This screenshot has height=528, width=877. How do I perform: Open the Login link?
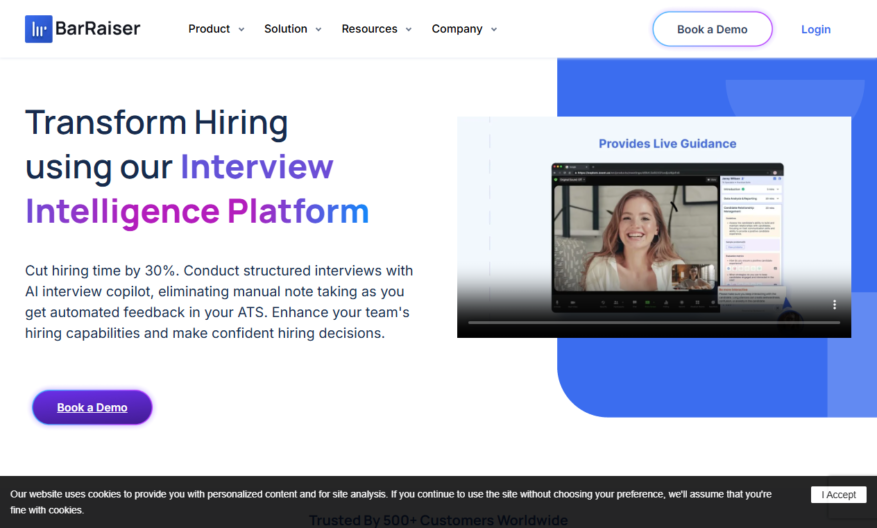click(x=815, y=30)
